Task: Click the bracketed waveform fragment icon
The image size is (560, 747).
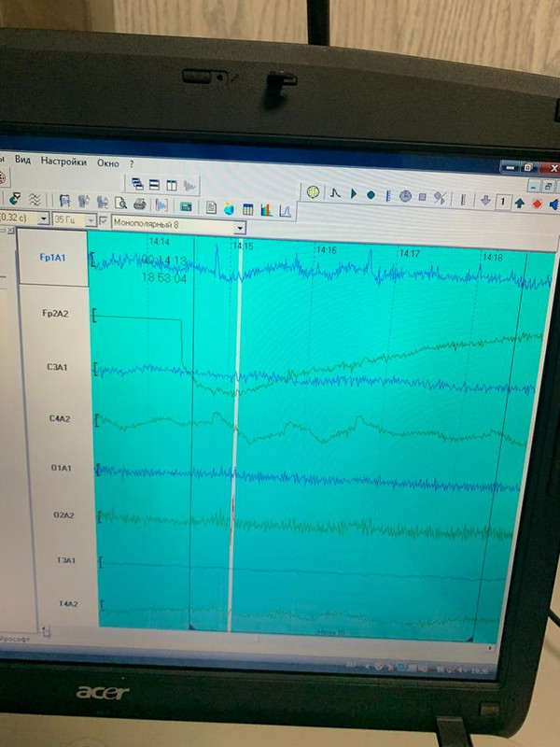Action: [161, 204]
